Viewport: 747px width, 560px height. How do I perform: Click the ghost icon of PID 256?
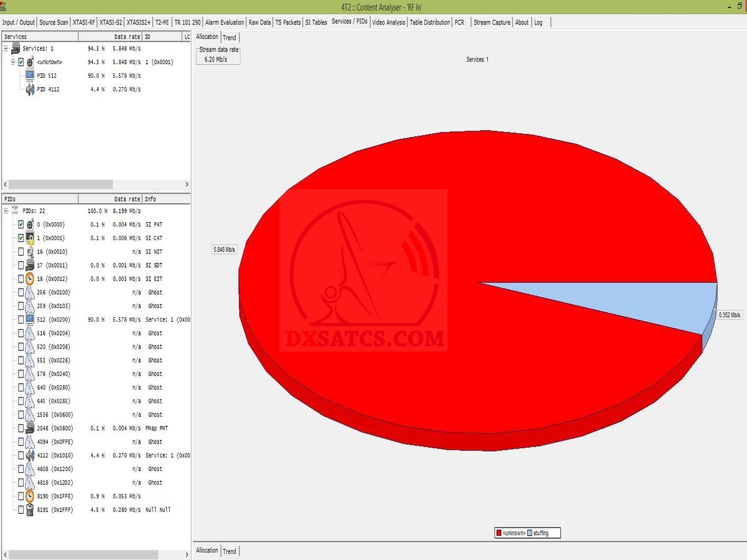(30, 292)
